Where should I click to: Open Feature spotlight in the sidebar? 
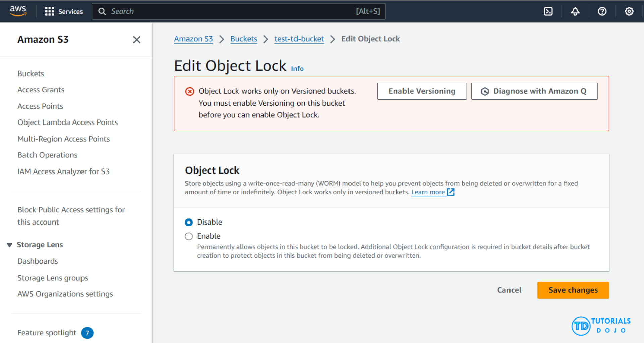[47, 333]
